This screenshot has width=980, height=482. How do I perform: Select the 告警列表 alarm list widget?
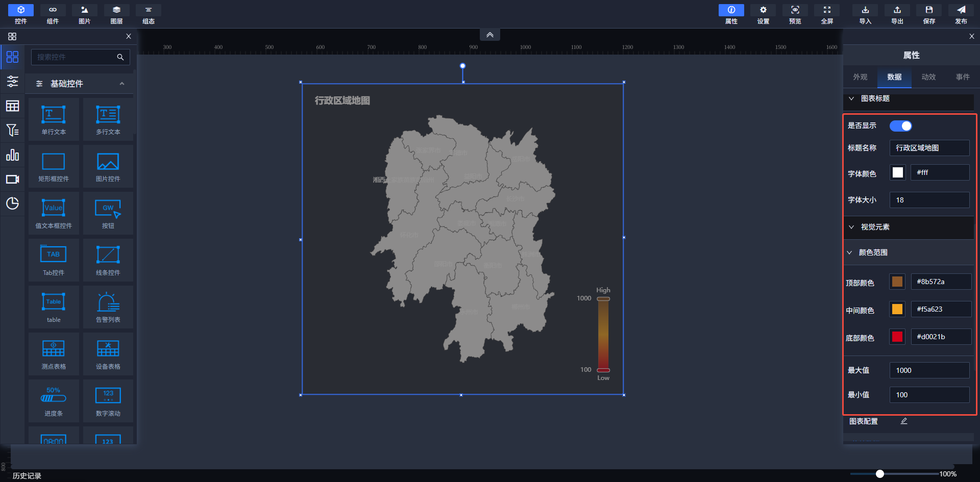(x=108, y=307)
